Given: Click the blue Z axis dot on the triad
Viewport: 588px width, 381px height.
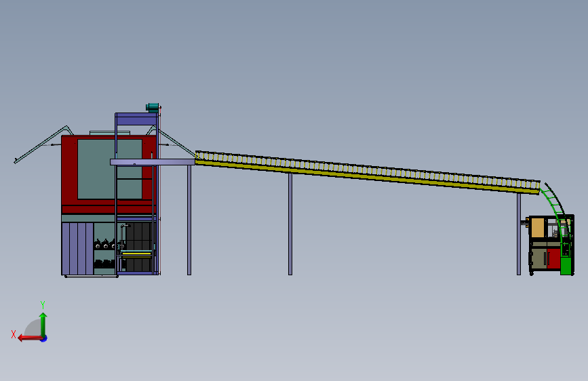Looking at the screenshot, I should [44, 339].
